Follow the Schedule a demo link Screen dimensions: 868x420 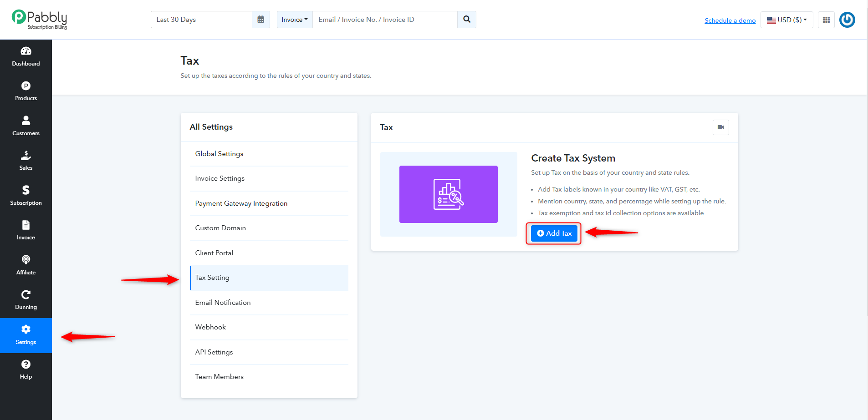(x=730, y=20)
